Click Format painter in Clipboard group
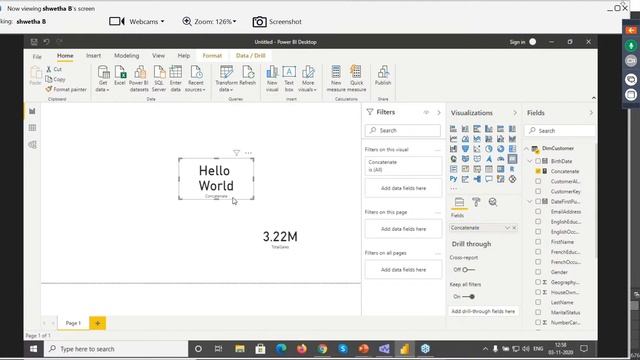Image resolution: width=640 pixels, height=360 pixels. click(66, 89)
